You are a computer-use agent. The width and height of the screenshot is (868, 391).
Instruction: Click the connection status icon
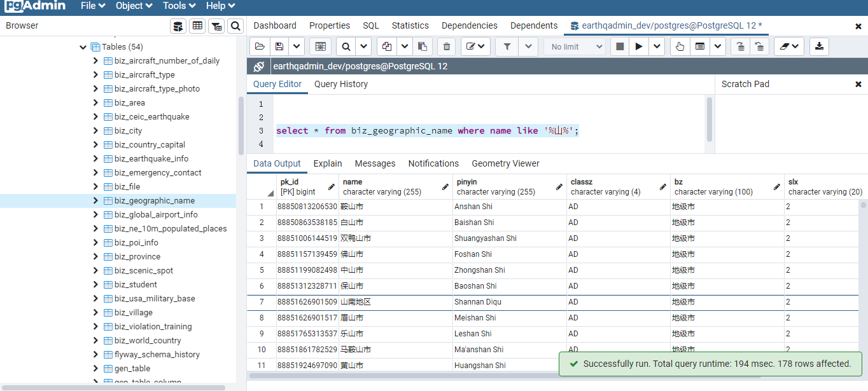pos(258,66)
